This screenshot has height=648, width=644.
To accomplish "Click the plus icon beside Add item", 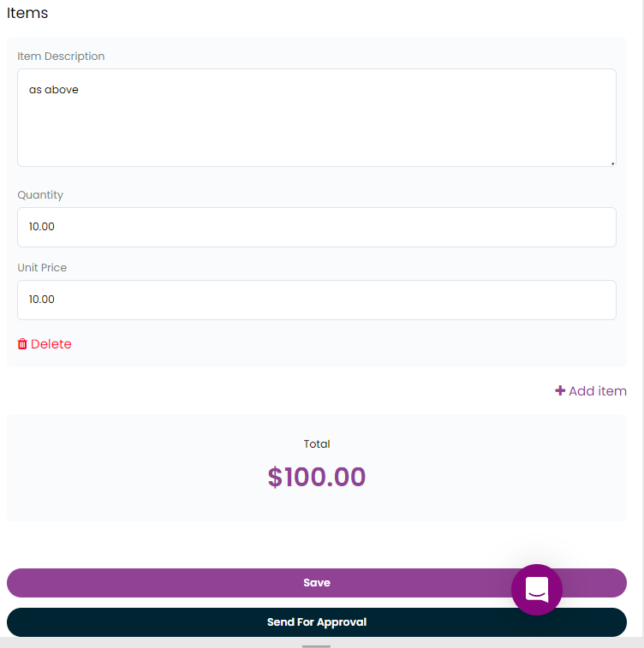I will [x=560, y=390].
